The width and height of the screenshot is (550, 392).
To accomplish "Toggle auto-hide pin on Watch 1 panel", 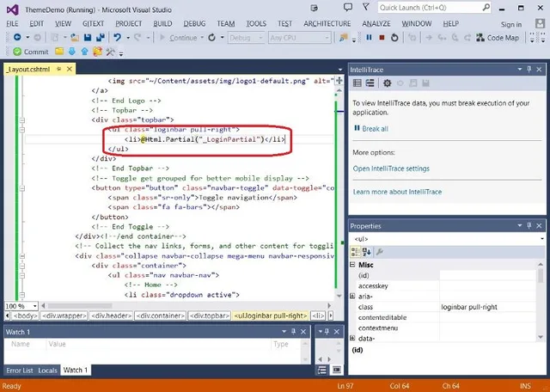I will (x=293, y=332).
